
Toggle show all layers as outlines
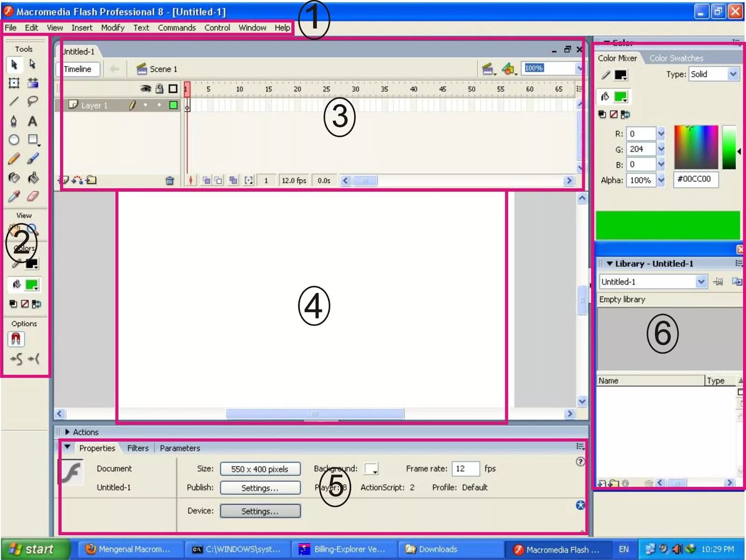173,89
